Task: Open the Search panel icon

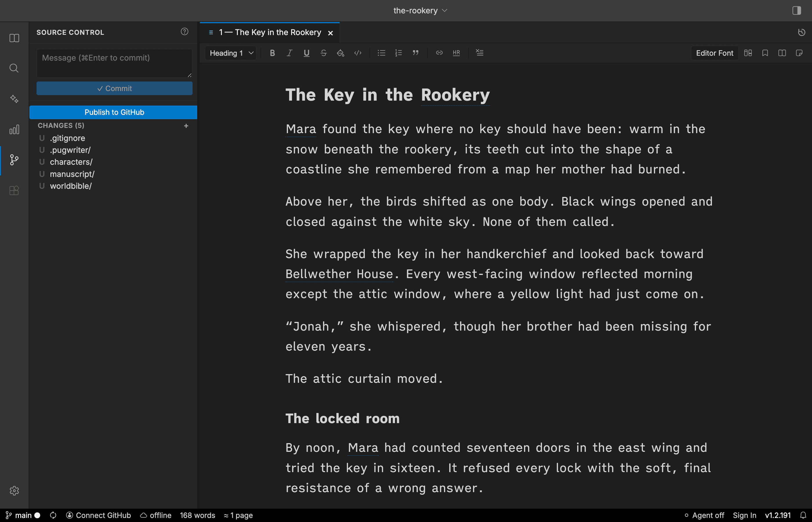Action: (14, 68)
